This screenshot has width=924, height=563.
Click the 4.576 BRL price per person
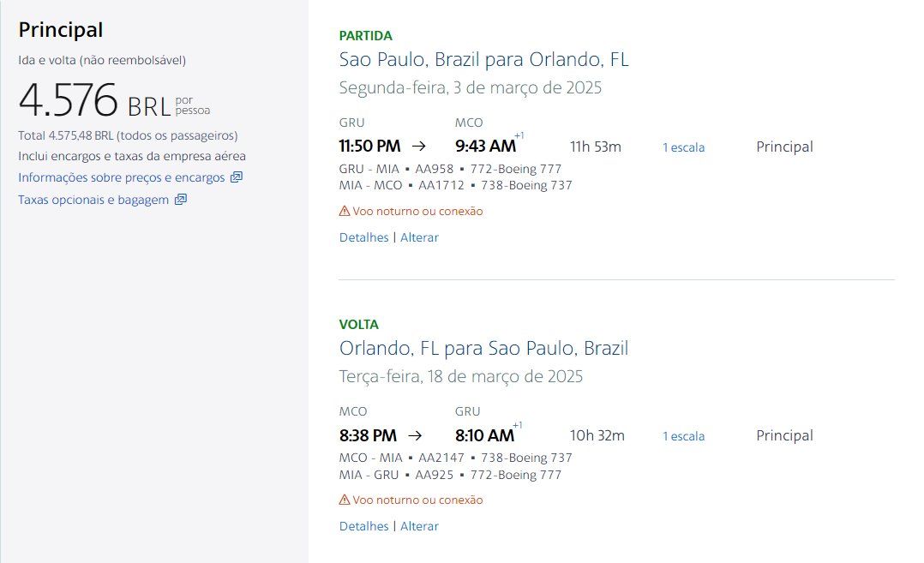coord(114,100)
